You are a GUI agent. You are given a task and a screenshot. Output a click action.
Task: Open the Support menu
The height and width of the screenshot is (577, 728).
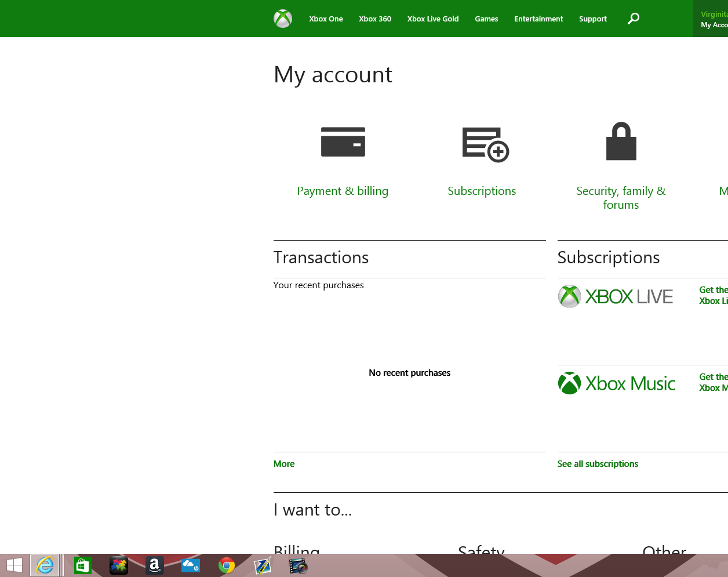click(593, 19)
